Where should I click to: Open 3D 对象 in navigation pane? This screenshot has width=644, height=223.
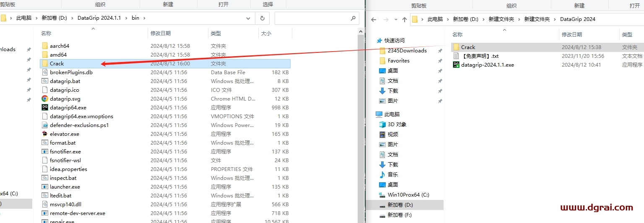point(397,124)
